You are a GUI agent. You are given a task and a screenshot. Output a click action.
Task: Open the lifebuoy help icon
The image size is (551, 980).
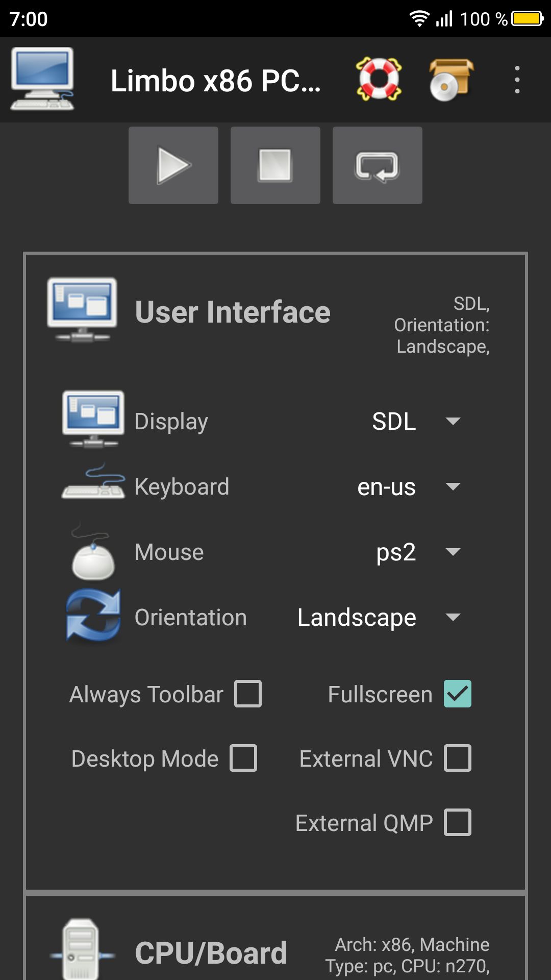point(379,79)
